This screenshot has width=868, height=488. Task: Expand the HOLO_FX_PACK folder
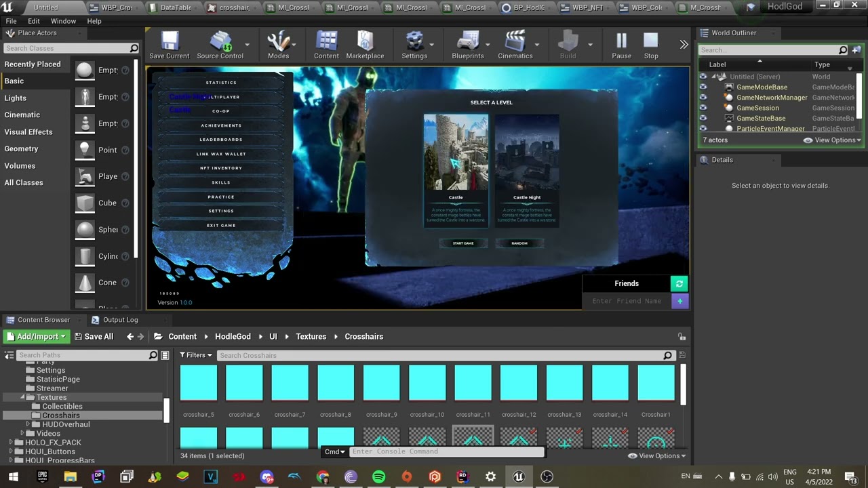click(12, 443)
